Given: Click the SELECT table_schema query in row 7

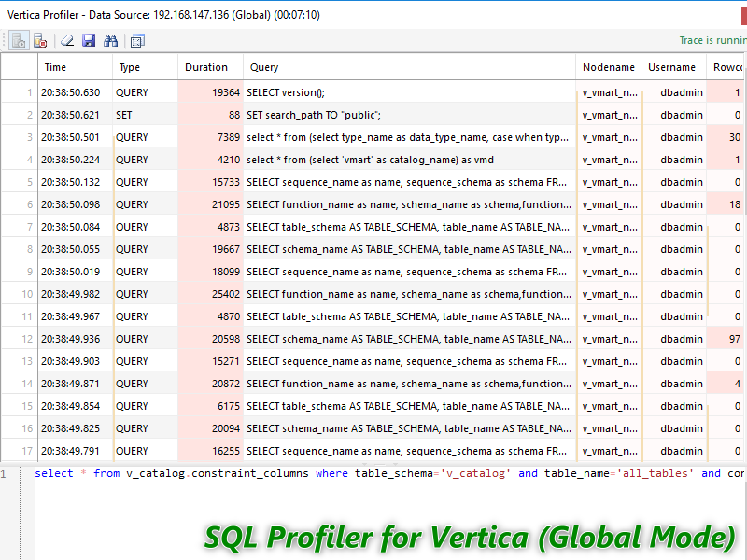Looking at the screenshot, I should 410,227.
